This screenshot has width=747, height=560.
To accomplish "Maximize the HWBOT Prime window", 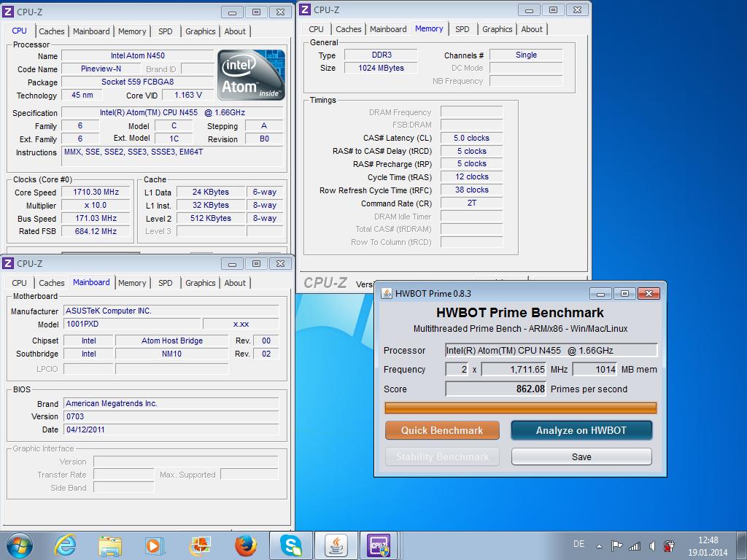I will pos(624,293).
